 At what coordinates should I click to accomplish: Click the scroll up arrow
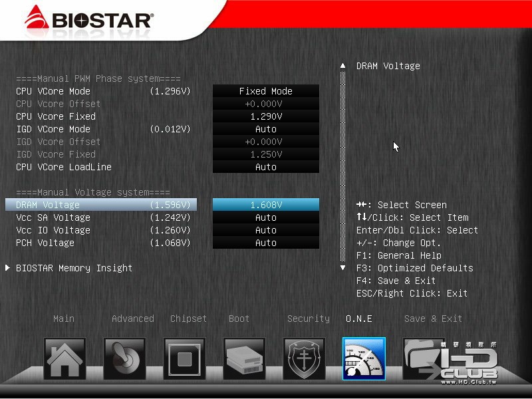342,65
